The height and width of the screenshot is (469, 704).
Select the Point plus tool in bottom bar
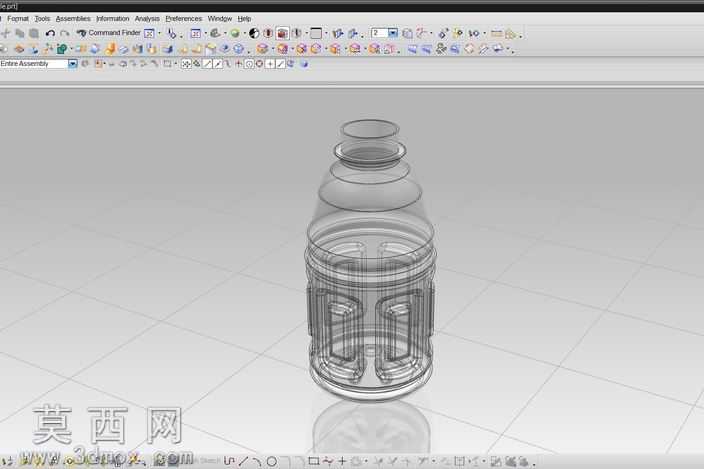342,461
